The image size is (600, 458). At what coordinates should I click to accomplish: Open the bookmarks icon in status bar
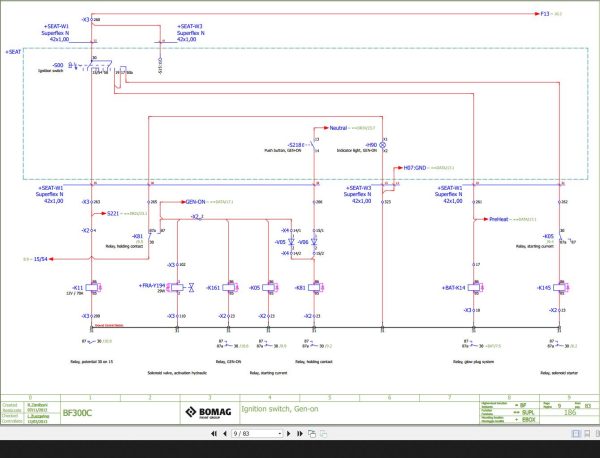(587, 434)
